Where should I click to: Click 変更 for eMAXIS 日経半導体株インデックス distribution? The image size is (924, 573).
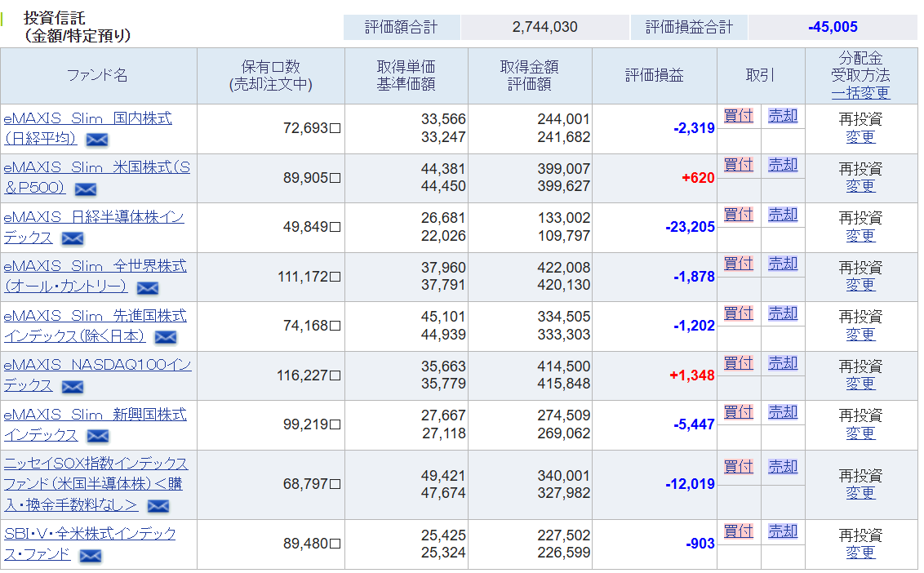tap(860, 236)
